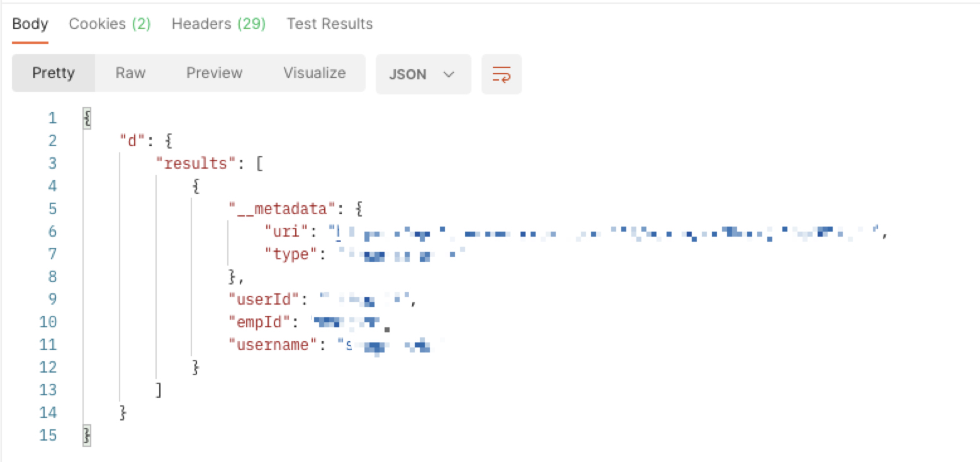Click the "__metadata" key in the response
Screen dimensions: 980x462
coord(280,208)
